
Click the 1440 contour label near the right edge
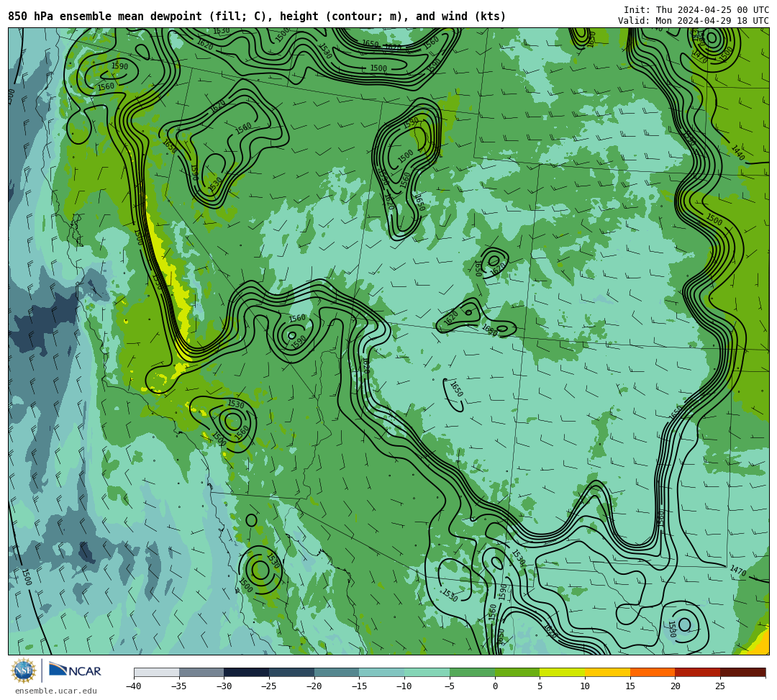(738, 153)
